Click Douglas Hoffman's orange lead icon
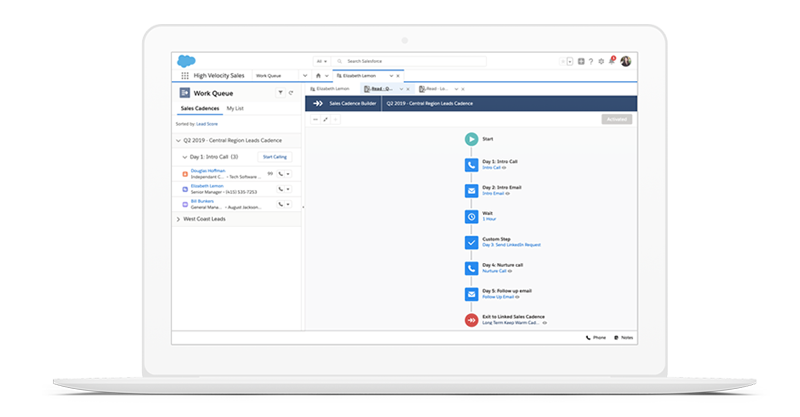Viewport: 800px width, 417px height. (185, 174)
